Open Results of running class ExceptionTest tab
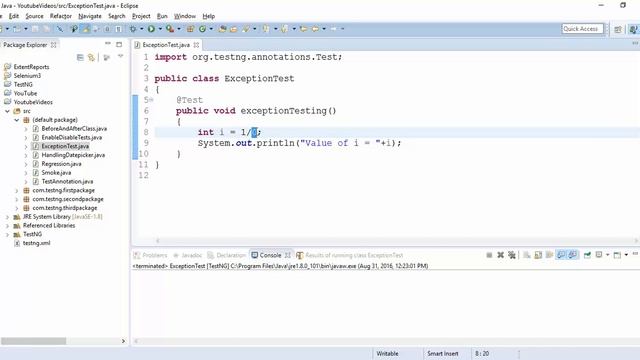This screenshot has height=360, width=640. [349, 255]
